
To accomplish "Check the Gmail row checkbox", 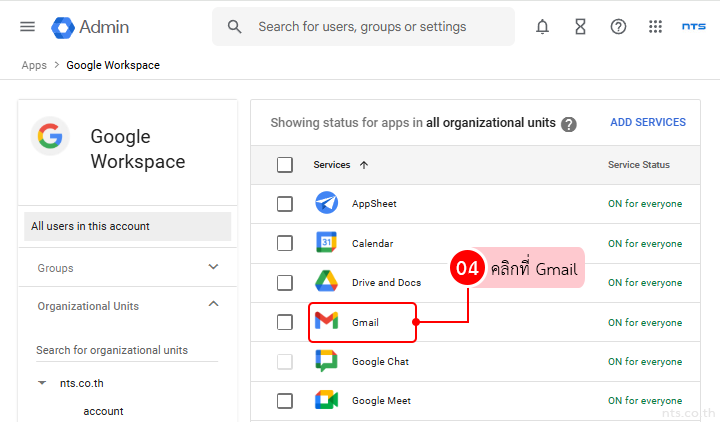I will click(x=285, y=322).
